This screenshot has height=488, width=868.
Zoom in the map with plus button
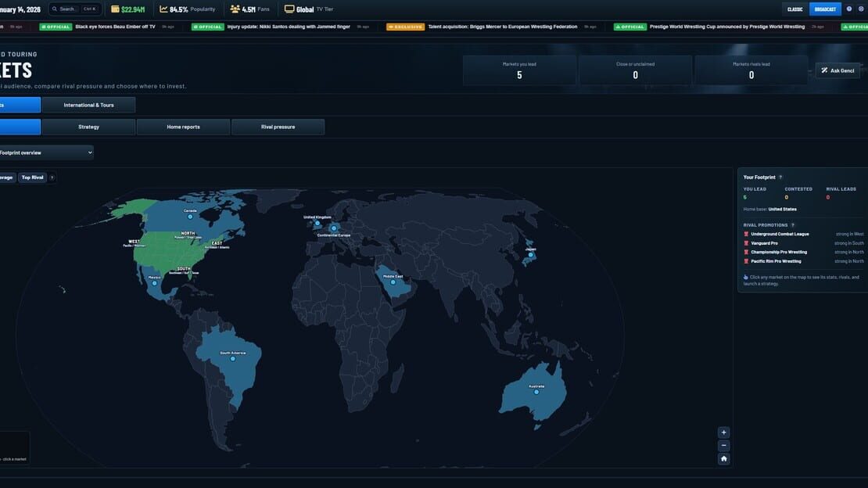[723, 432]
